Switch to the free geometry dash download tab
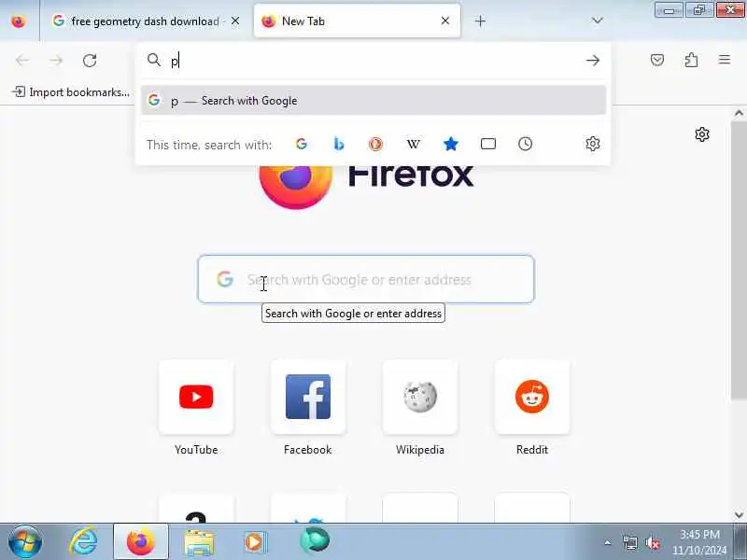Screen dimensions: 747x560 pos(147,21)
